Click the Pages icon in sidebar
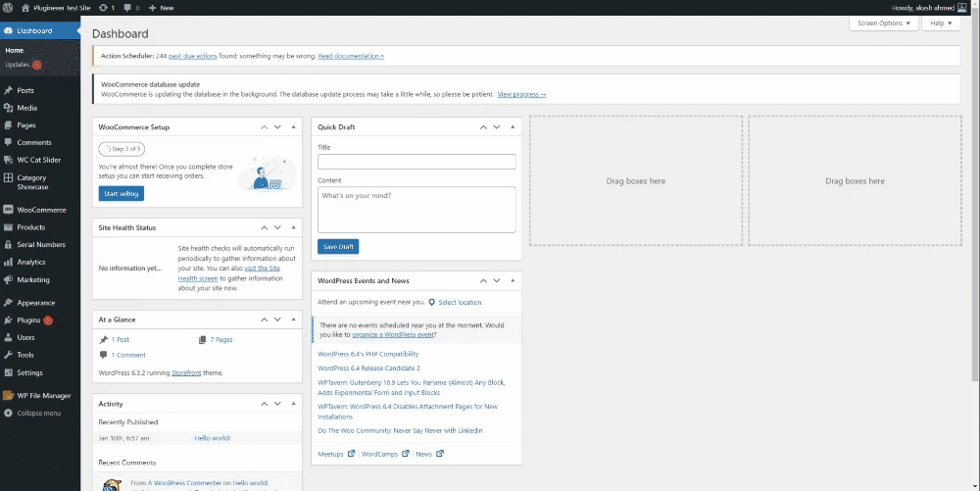This screenshot has height=491, width=980. point(8,125)
